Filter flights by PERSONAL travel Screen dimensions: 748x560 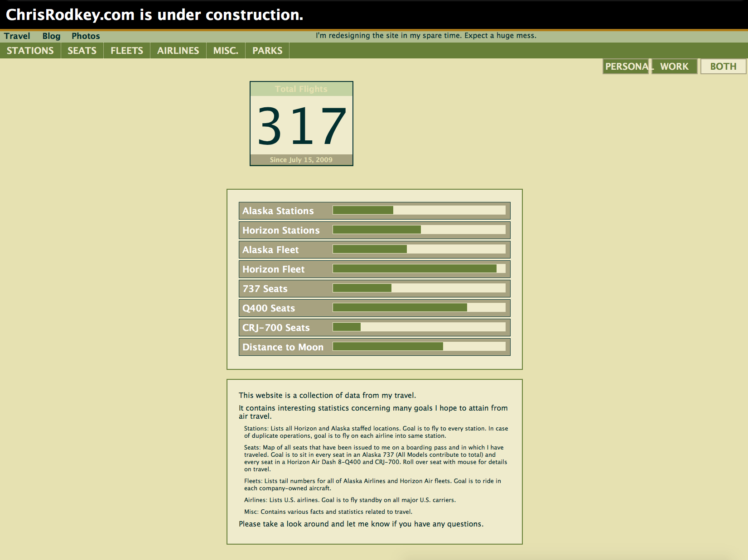(x=627, y=67)
